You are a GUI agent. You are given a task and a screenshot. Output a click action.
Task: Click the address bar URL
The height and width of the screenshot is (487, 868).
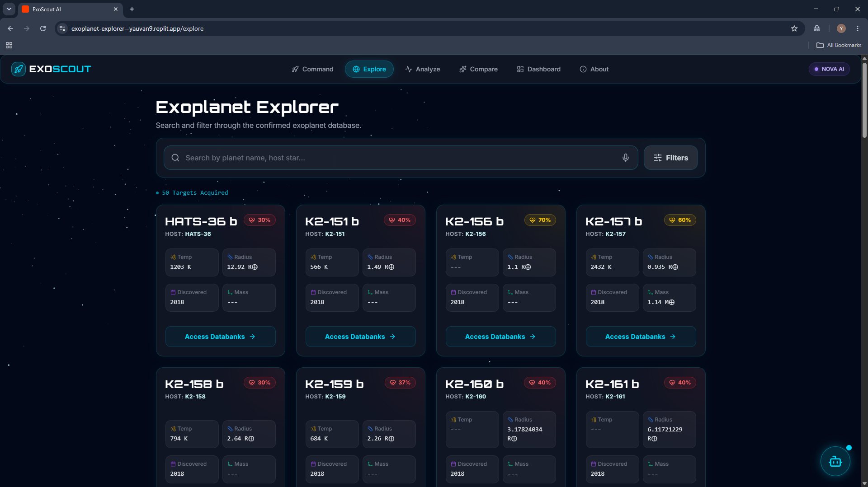coord(137,28)
